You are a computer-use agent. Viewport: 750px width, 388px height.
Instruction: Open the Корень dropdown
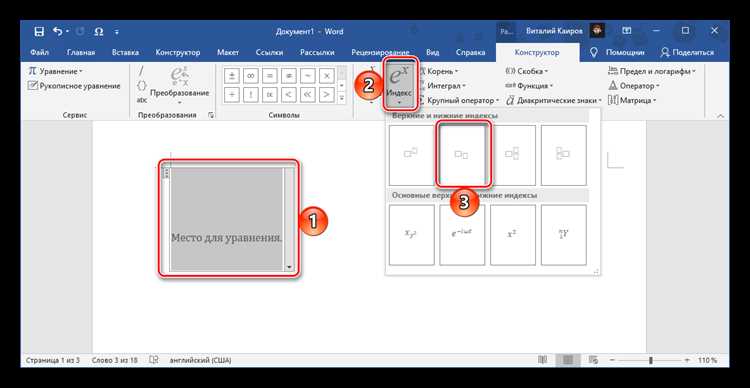pos(439,71)
